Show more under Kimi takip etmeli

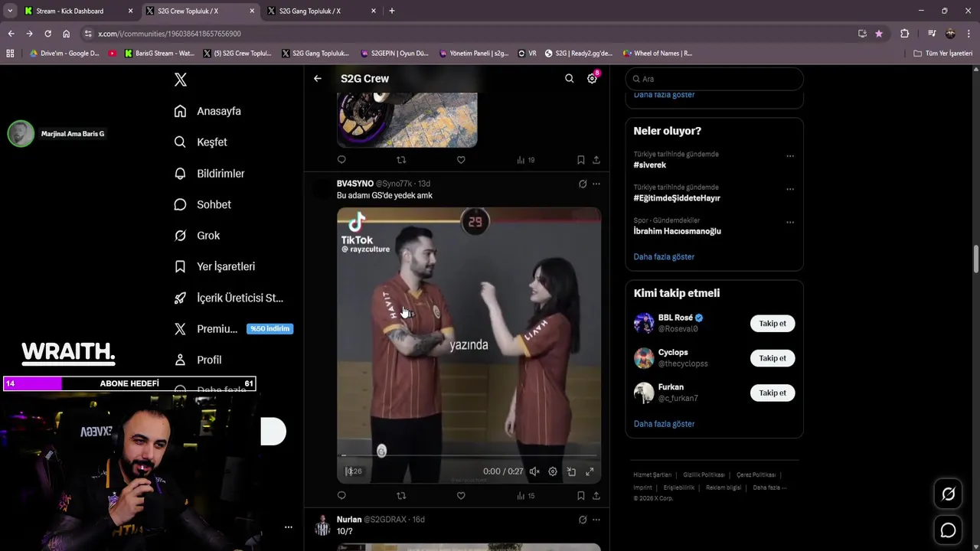click(664, 424)
